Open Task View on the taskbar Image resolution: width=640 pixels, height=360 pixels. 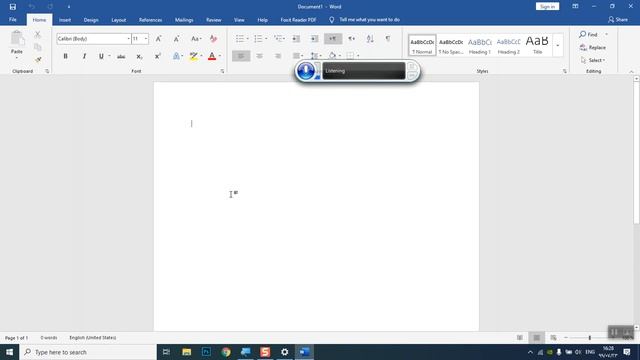pyautogui.click(x=166, y=352)
